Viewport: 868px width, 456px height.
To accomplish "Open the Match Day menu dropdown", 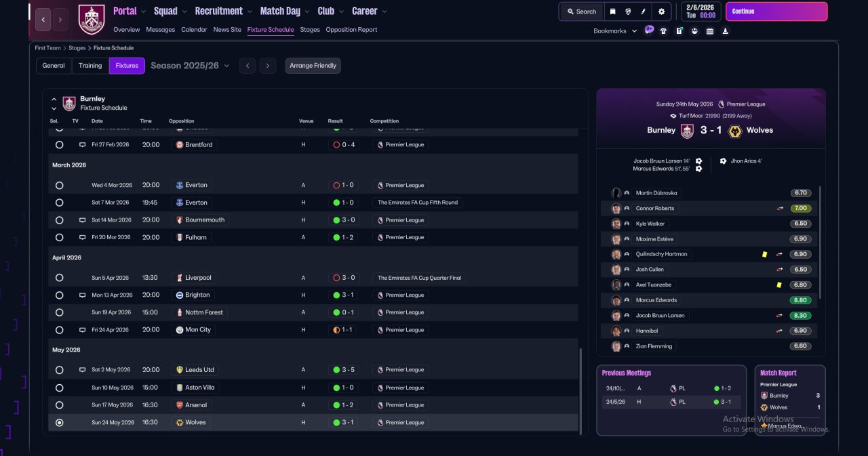I will 285,11.
